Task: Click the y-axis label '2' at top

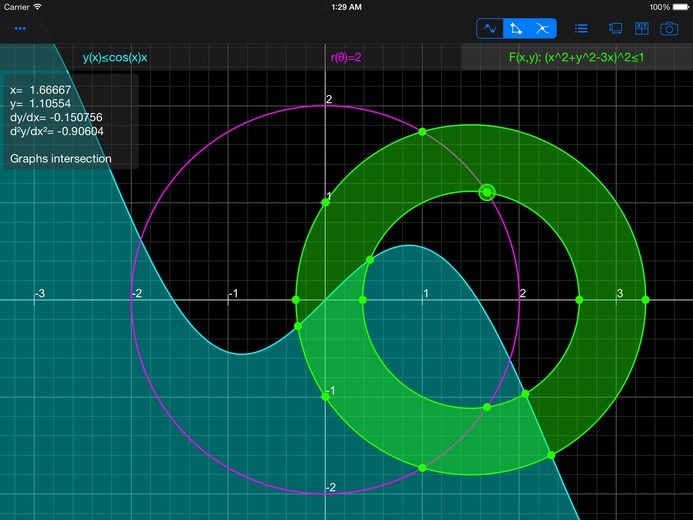Action: (x=329, y=99)
